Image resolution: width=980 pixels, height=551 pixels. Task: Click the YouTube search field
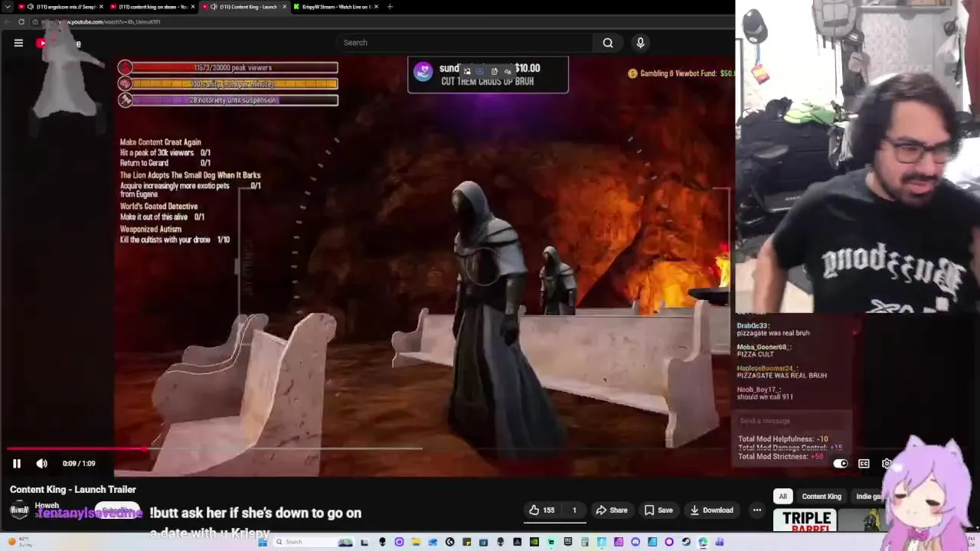pos(464,43)
